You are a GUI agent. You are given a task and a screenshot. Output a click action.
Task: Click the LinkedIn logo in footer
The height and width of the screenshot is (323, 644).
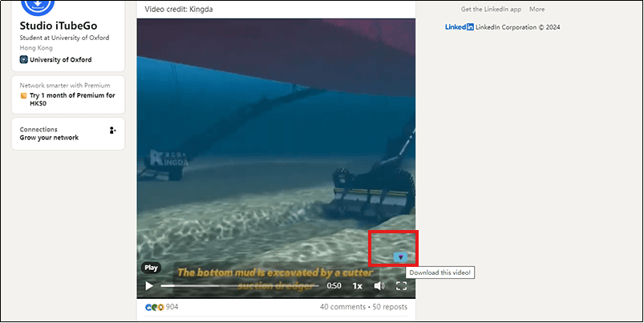click(x=460, y=27)
